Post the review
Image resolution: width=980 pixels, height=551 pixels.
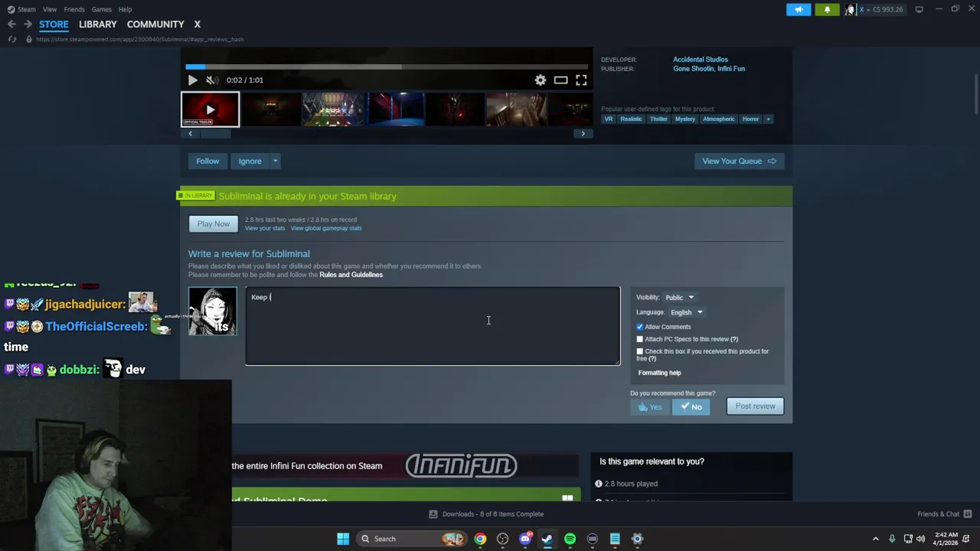pos(755,406)
